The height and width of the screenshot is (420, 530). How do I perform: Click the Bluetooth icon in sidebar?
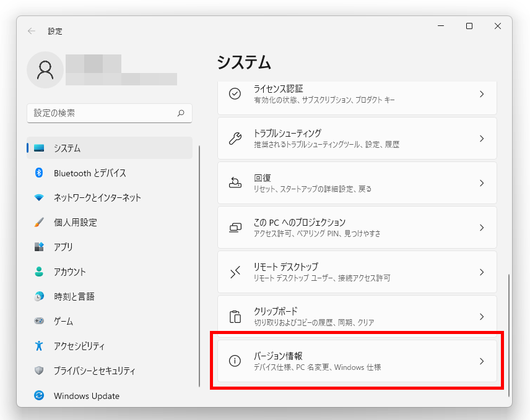click(x=39, y=173)
